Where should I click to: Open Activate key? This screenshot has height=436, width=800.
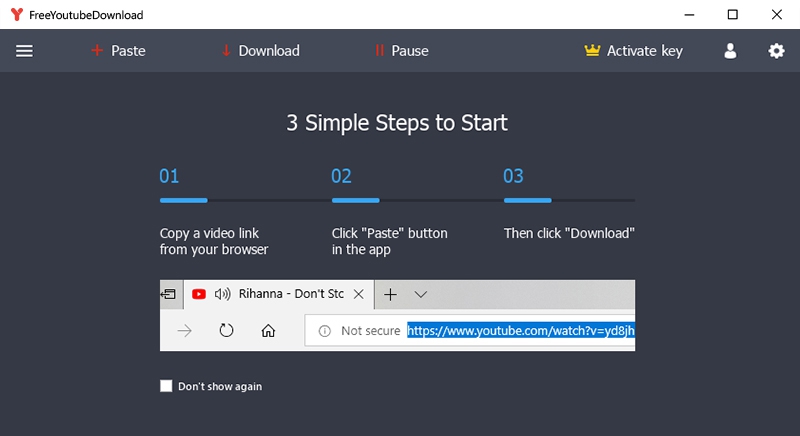[x=633, y=51]
